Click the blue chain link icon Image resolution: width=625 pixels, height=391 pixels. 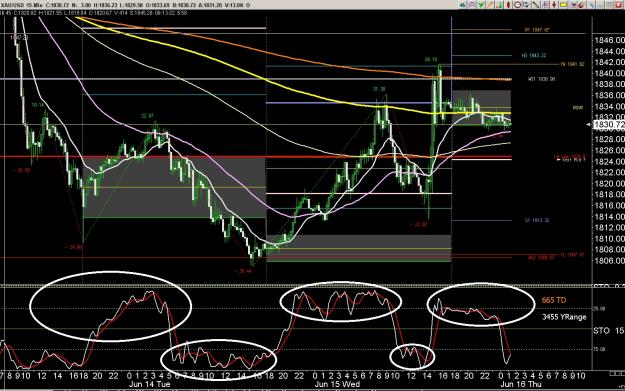coord(592,5)
